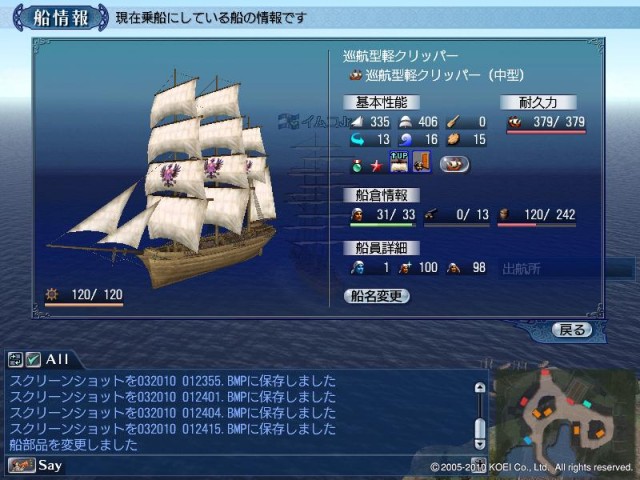Click the 船名変更 rename ship button
This screenshot has height=480, width=640.
[376, 296]
